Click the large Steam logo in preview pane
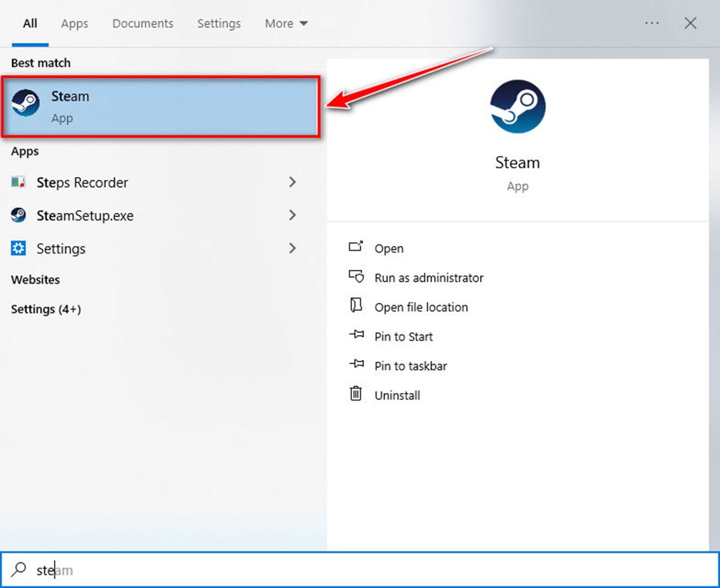The width and height of the screenshot is (720, 588). [x=517, y=107]
